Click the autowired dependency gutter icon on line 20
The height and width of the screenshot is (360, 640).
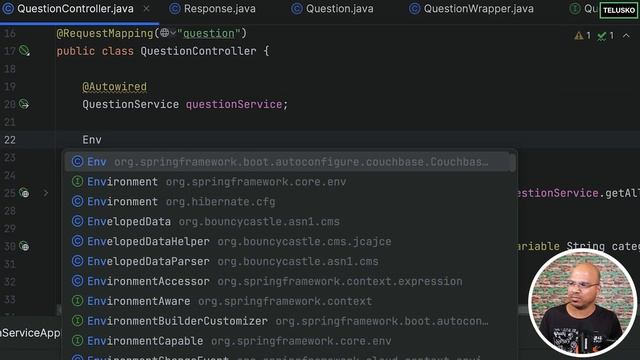24,104
